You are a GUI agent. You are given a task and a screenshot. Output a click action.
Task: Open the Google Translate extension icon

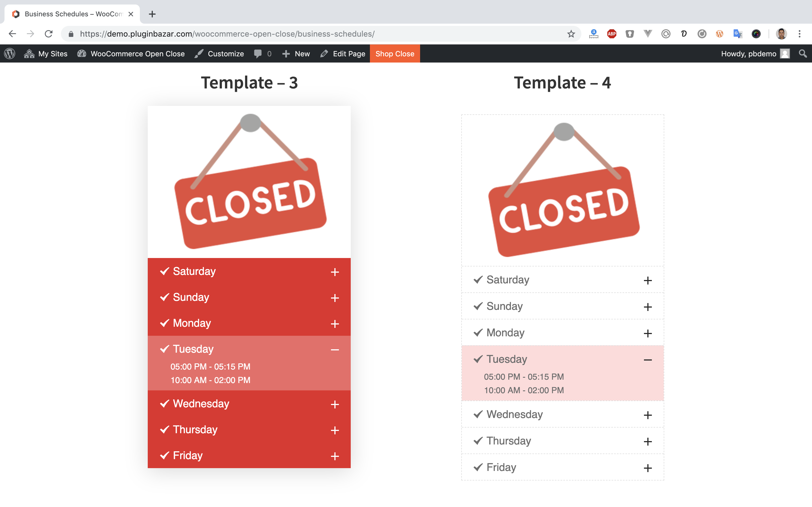(x=738, y=34)
